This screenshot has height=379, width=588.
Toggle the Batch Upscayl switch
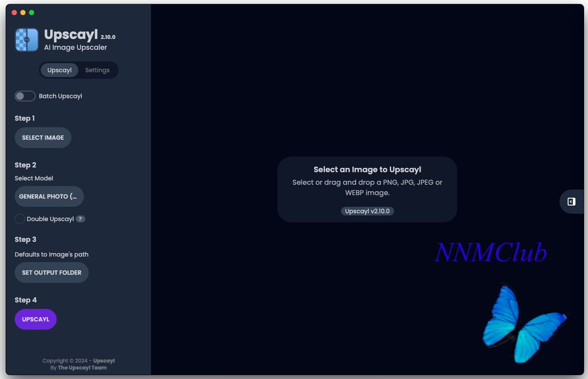tap(25, 96)
